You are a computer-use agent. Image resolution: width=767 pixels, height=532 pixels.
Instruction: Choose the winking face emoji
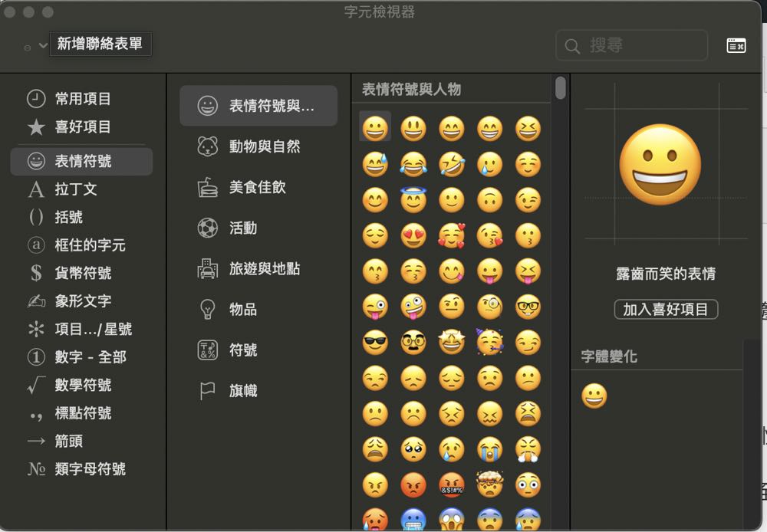pos(528,200)
